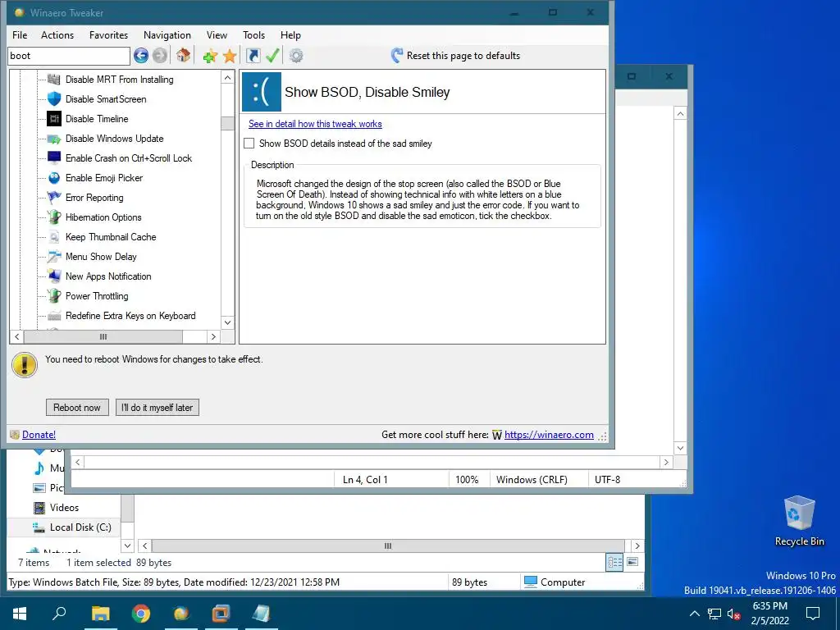Open See in detail how this tweak works
840x630 pixels.
pyautogui.click(x=315, y=124)
